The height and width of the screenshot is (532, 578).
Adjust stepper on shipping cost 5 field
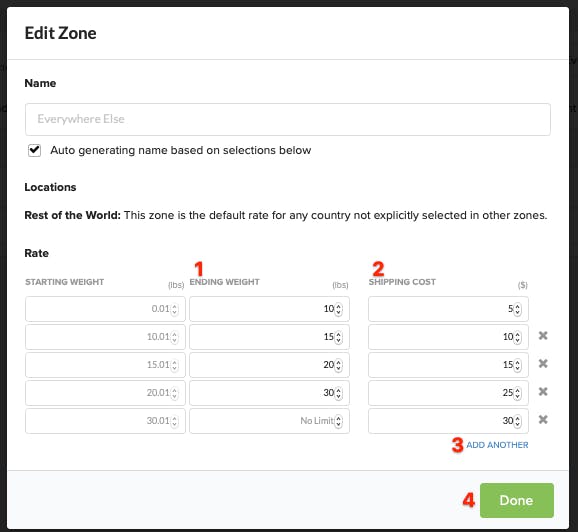click(518, 309)
